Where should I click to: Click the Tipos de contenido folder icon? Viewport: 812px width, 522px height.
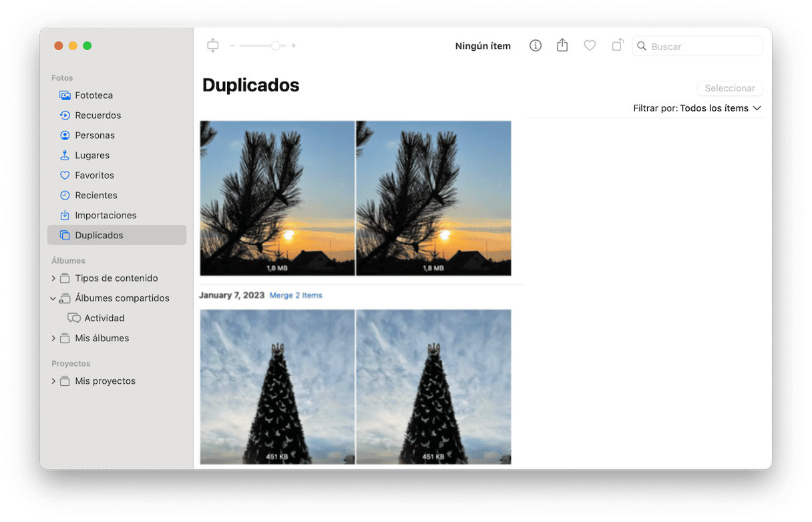[x=65, y=278]
